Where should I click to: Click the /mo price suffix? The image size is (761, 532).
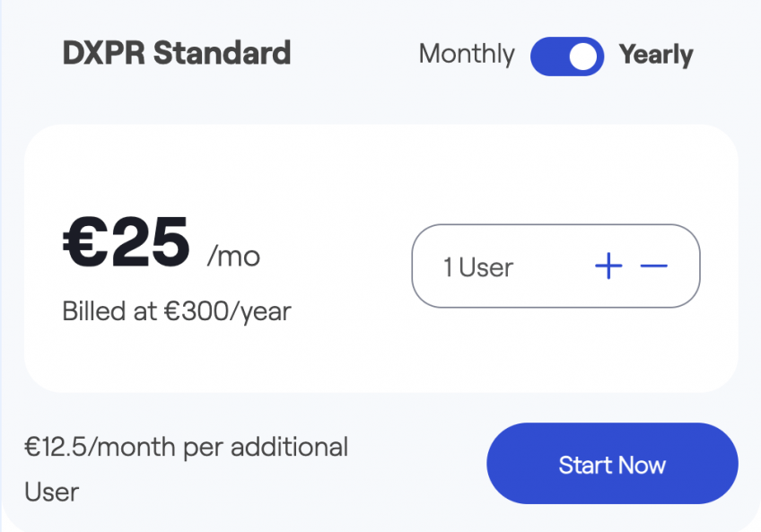tap(233, 256)
